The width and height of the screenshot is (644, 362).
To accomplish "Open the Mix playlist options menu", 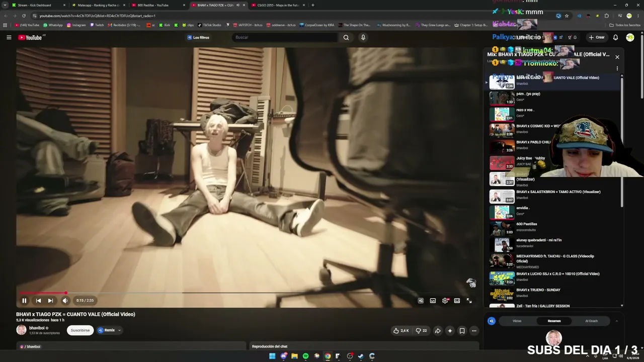I will click(x=617, y=68).
